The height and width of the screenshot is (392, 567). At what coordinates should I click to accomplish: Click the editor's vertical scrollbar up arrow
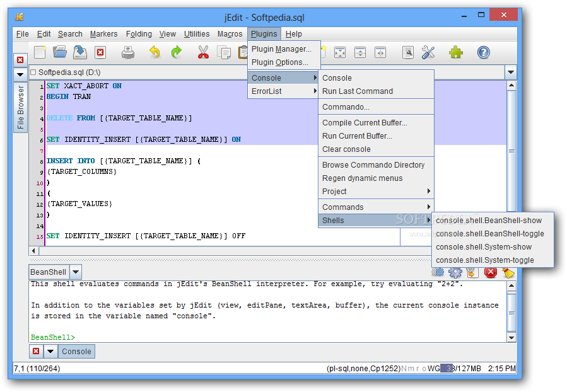coord(511,86)
